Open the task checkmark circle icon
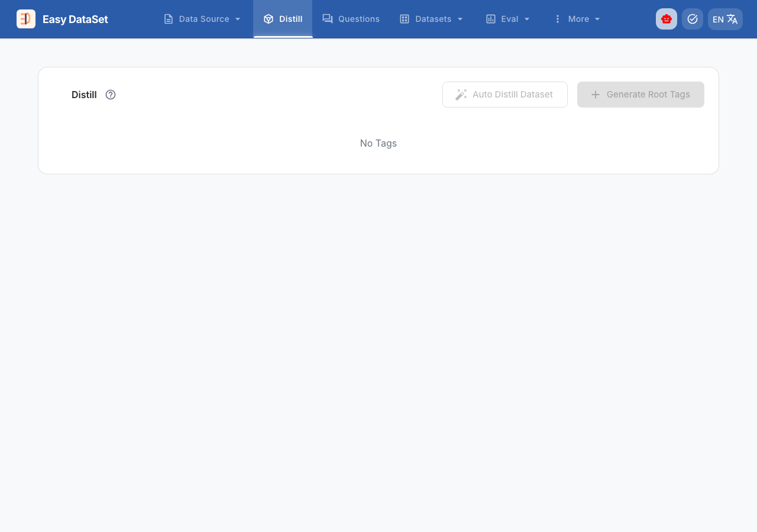 click(x=693, y=19)
